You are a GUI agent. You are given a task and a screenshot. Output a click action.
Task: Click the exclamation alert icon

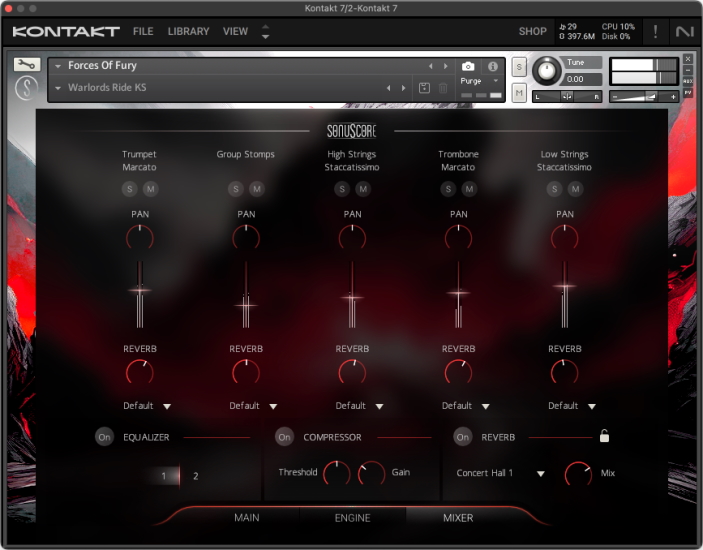(x=655, y=31)
